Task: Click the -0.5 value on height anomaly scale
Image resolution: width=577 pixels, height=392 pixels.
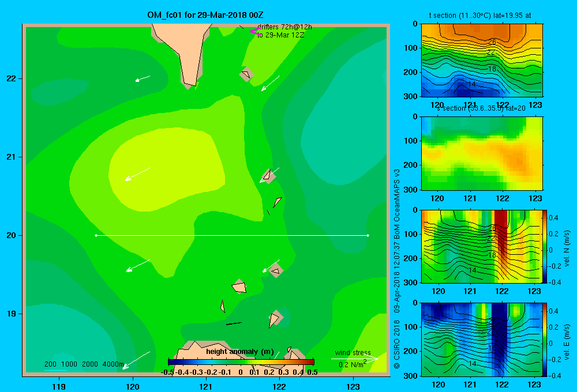Action: coord(167,372)
